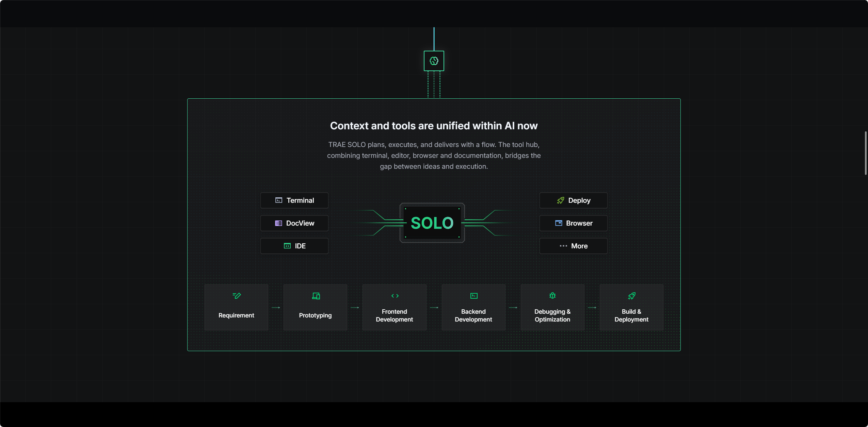The width and height of the screenshot is (868, 427).
Task: Open the More tools chip label
Action: [579, 246]
